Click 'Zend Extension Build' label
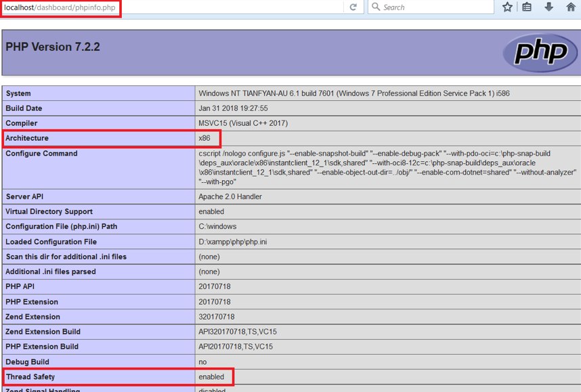581x392 pixels. [x=43, y=332]
